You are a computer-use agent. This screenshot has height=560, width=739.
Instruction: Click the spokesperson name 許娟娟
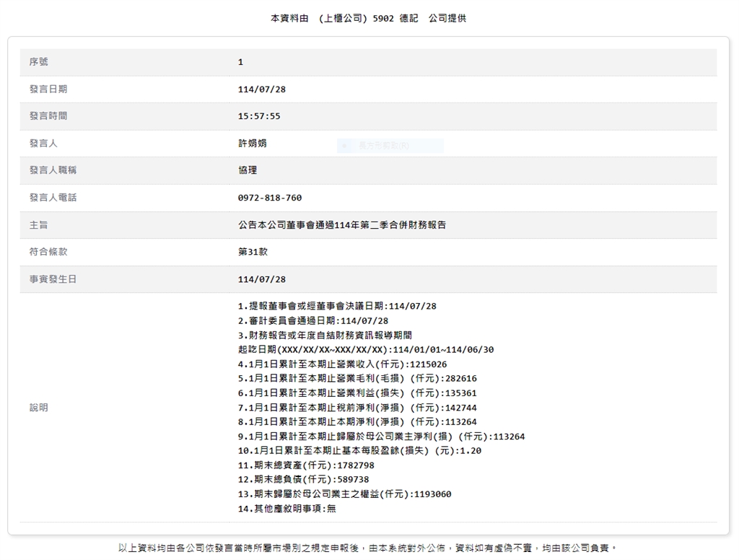point(252,144)
